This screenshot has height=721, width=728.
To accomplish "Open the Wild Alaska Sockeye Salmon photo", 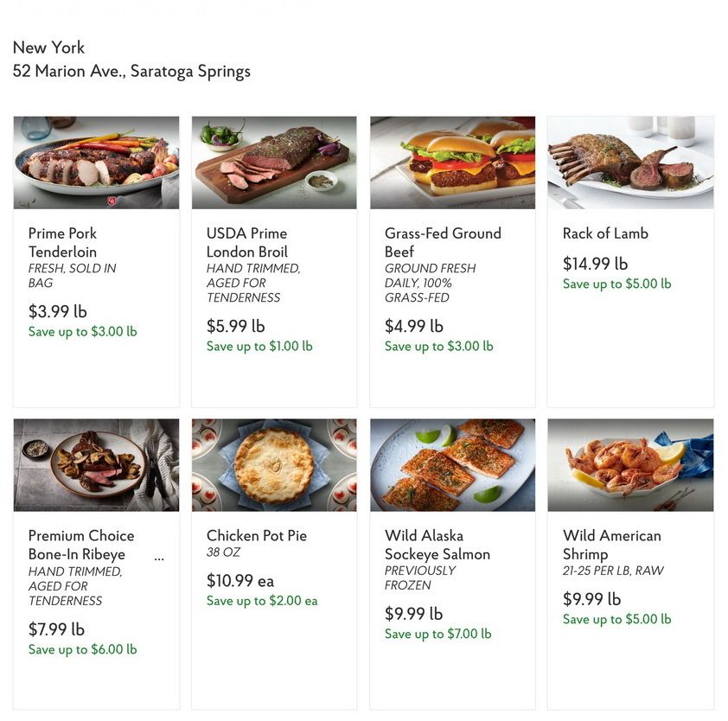I will 452,465.
